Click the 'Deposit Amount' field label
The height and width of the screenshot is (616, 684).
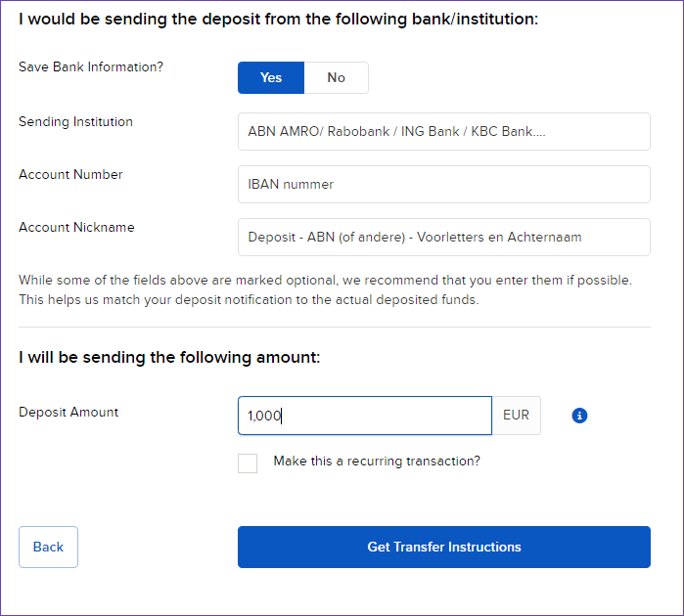click(68, 412)
